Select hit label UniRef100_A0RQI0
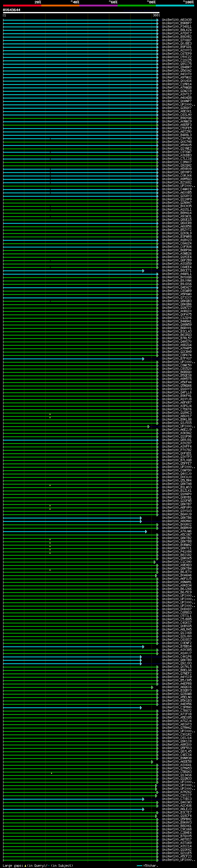The image size is (197, 868). point(177,311)
